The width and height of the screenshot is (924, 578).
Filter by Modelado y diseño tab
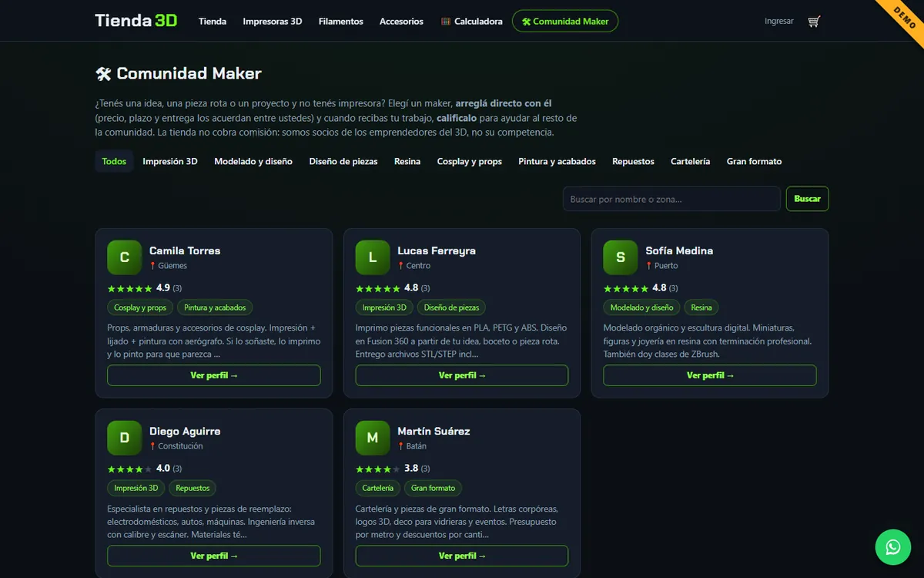(253, 161)
